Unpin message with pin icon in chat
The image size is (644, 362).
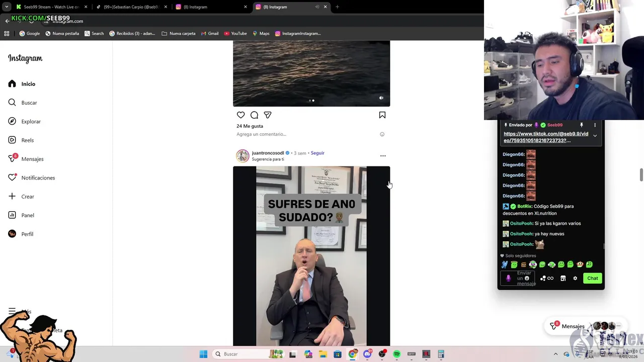point(581,125)
